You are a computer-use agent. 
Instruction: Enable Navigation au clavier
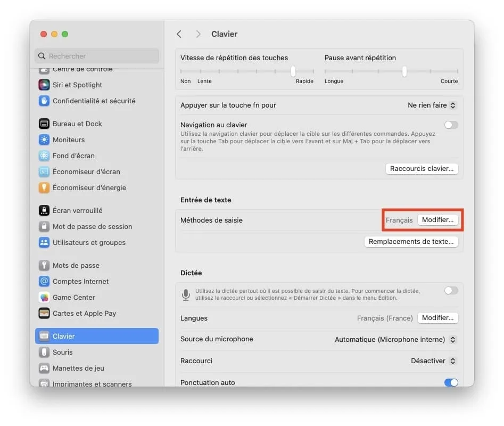[451, 125]
